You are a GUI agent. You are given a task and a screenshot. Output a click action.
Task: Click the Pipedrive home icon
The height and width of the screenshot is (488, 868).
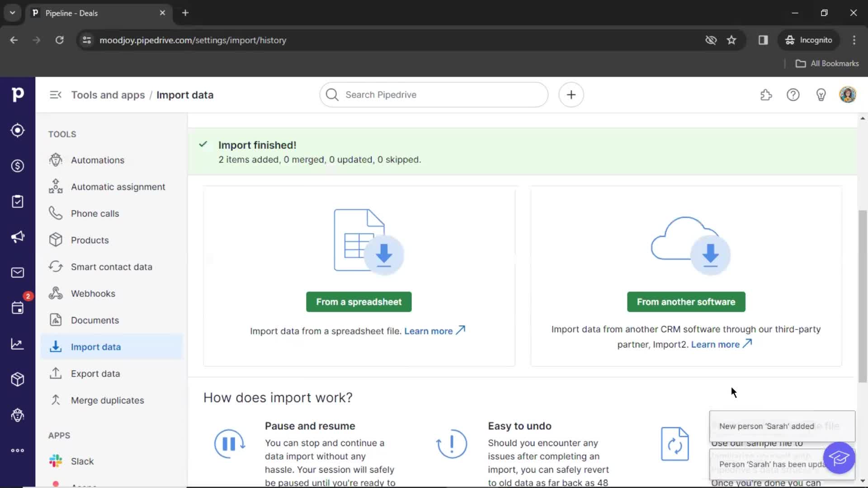17,94
